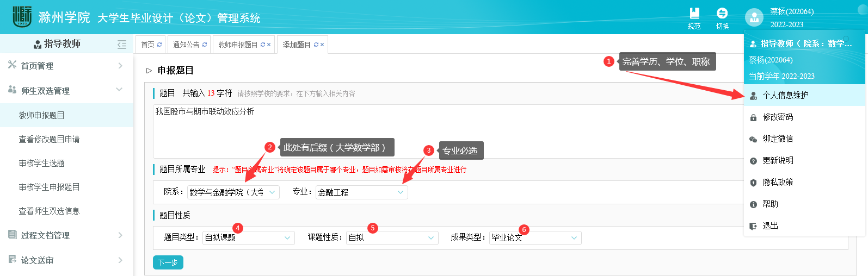Open the 规范 book icon

(x=694, y=14)
